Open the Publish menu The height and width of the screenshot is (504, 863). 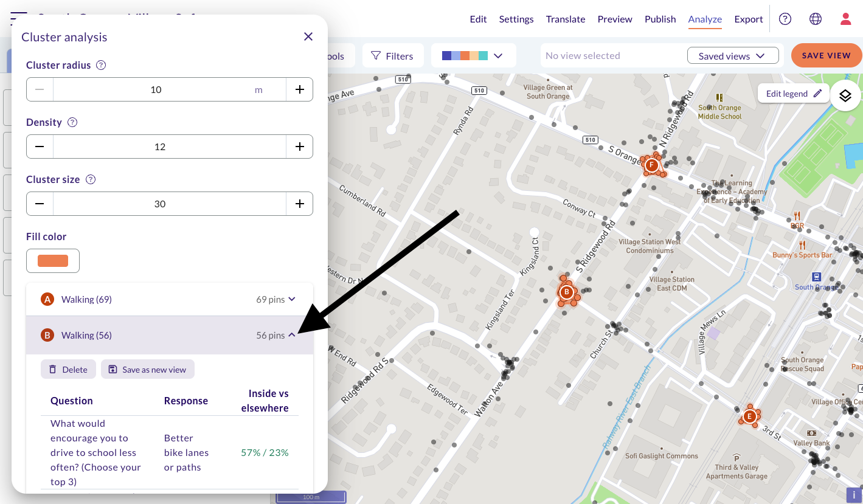pos(660,19)
